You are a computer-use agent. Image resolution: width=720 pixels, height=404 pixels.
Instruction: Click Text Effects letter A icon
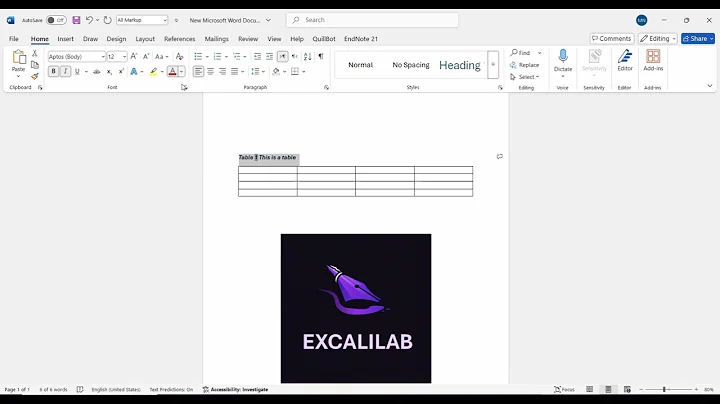coord(134,72)
